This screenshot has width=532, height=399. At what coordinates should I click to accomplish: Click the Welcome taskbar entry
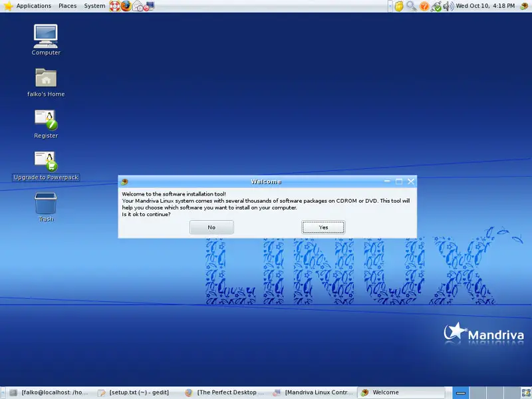click(401, 392)
